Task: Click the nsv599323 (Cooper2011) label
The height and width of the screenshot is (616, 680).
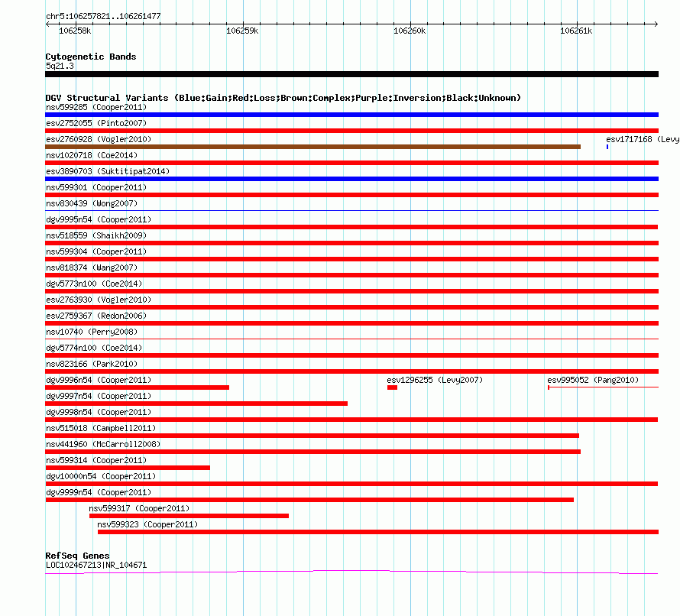Action: pyautogui.click(x=147, y=524)
